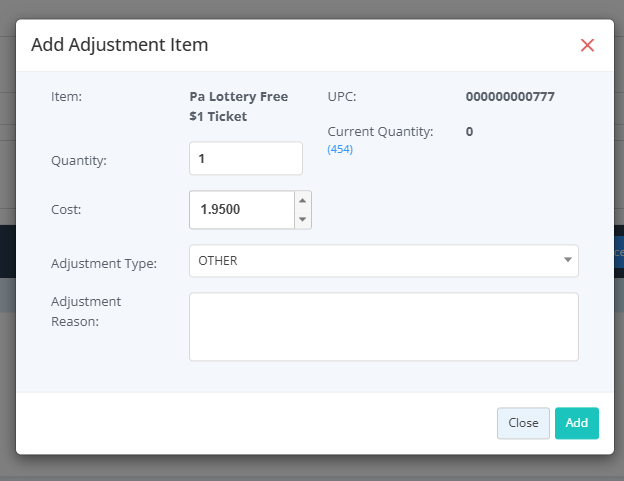Click the Current Quantity label
Image resolution: width=624 pixels, height=481 pixels.
pyautogui.click(x=380, y=132)
